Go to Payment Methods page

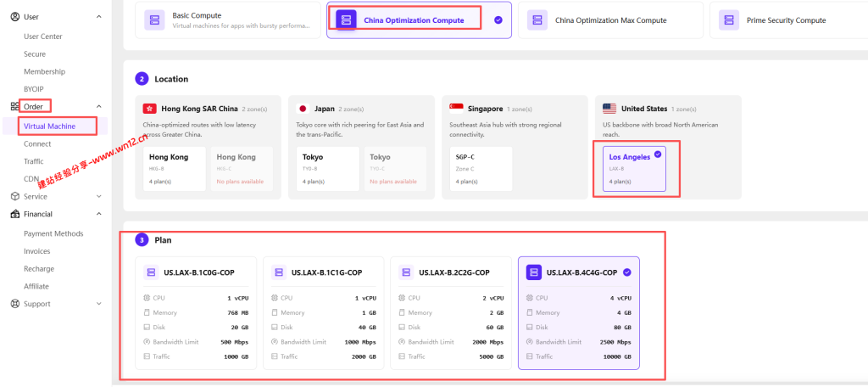tap(53, 234)
